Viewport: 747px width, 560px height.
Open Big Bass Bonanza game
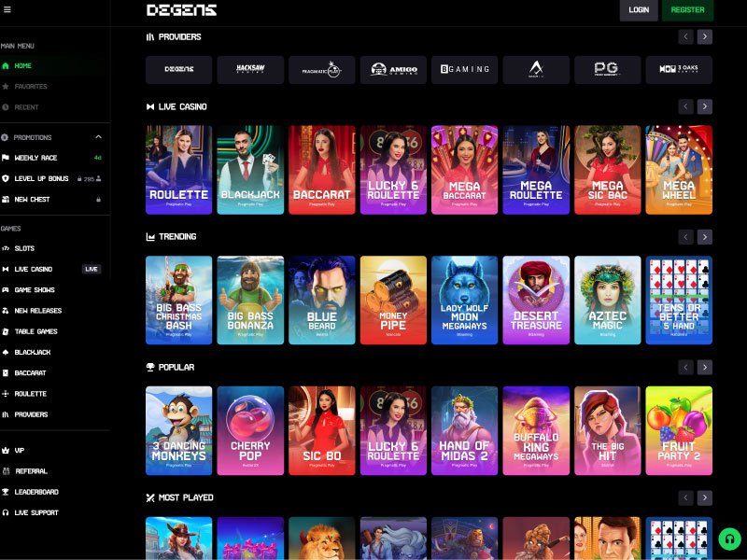click(250, 300)
